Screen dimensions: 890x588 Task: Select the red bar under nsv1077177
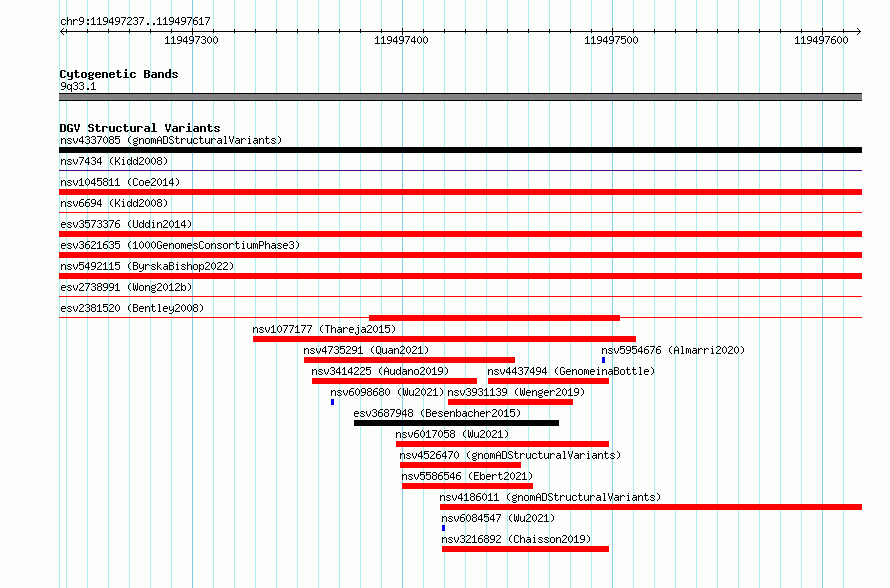pyautogui.click(x=444, y=339)
